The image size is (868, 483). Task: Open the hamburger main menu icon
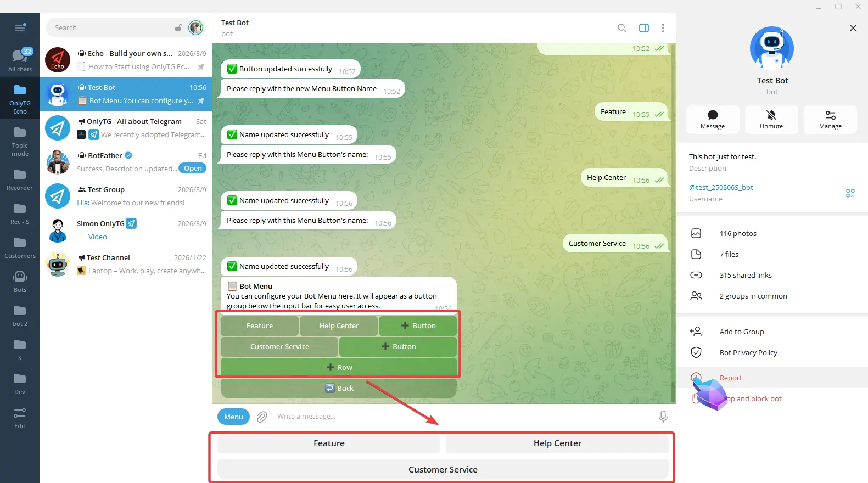(20, 27)
